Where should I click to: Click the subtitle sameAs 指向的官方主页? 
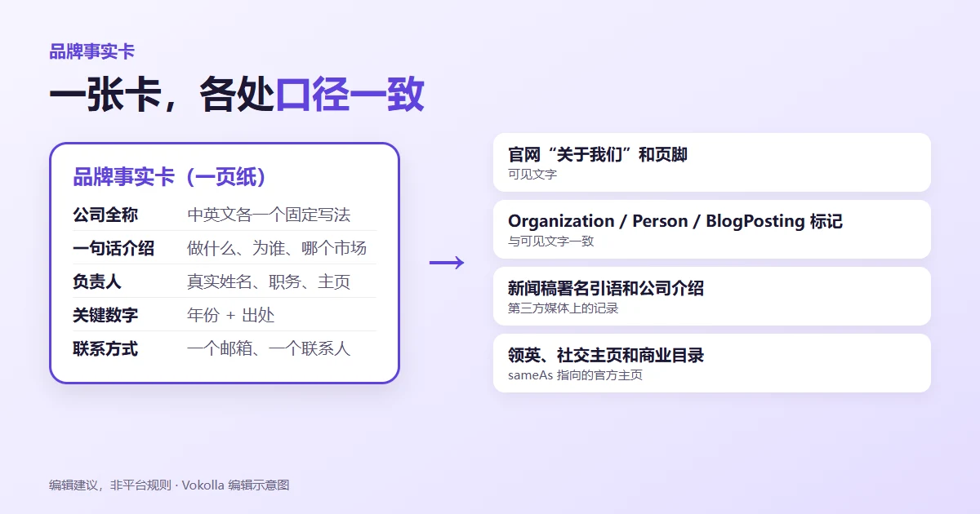coord(575,374)
